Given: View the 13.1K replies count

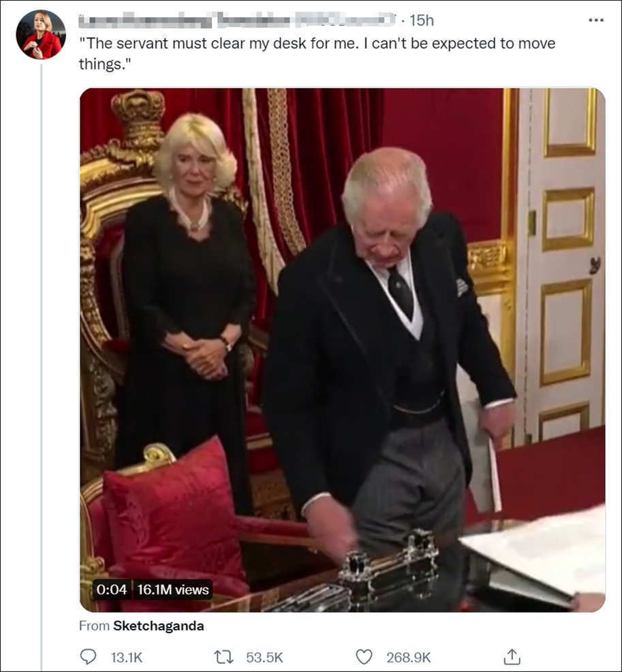Looking at the screenshot, I should (x=127, y=658).
